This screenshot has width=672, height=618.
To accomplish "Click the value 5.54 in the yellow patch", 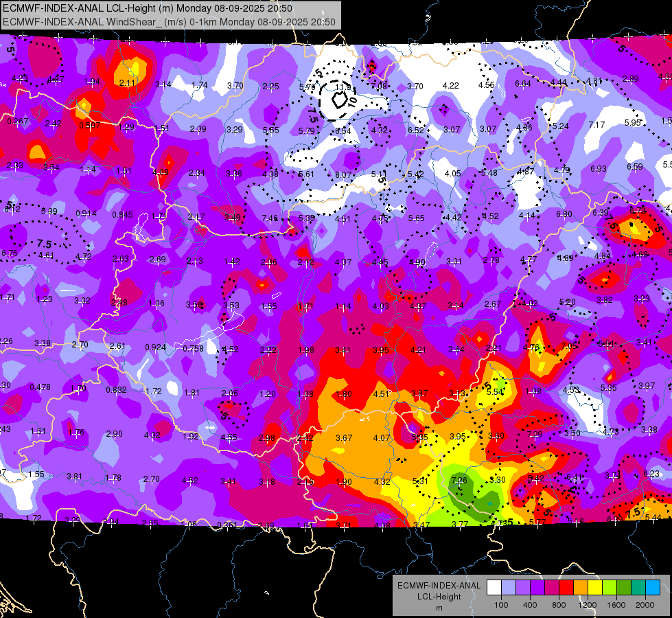I will point(495,391).
